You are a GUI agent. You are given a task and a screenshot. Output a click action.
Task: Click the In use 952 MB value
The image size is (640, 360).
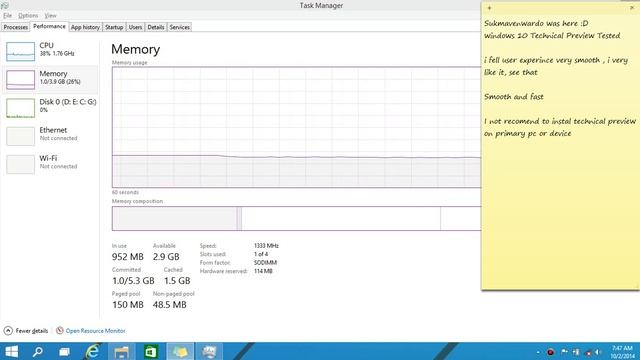pos(127,257)
